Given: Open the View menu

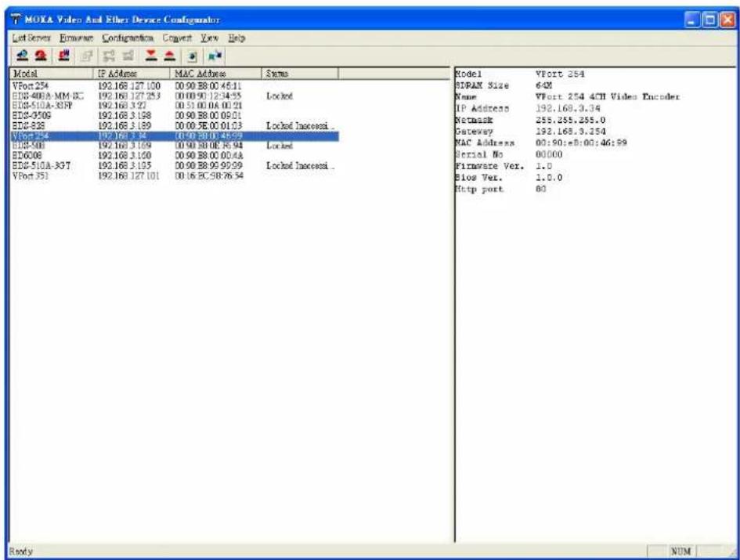Looking at the screenshot, I should pyautogui.click(x=210, y=38).
